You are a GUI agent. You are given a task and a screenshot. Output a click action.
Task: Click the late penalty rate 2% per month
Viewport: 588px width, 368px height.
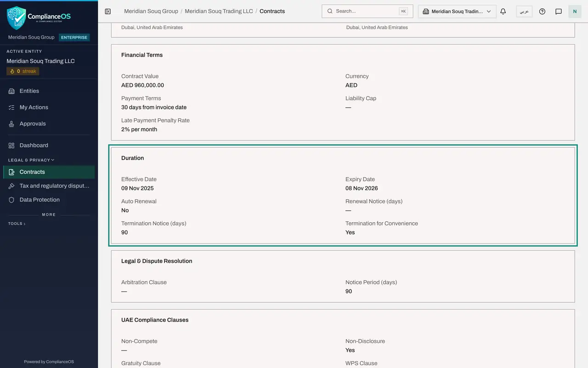[x=139, y=129]
